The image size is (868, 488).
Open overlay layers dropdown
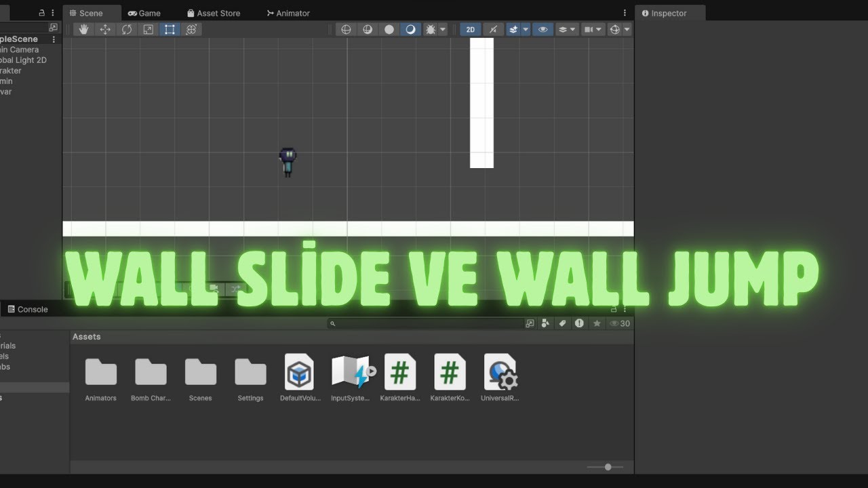coord(567,29)
